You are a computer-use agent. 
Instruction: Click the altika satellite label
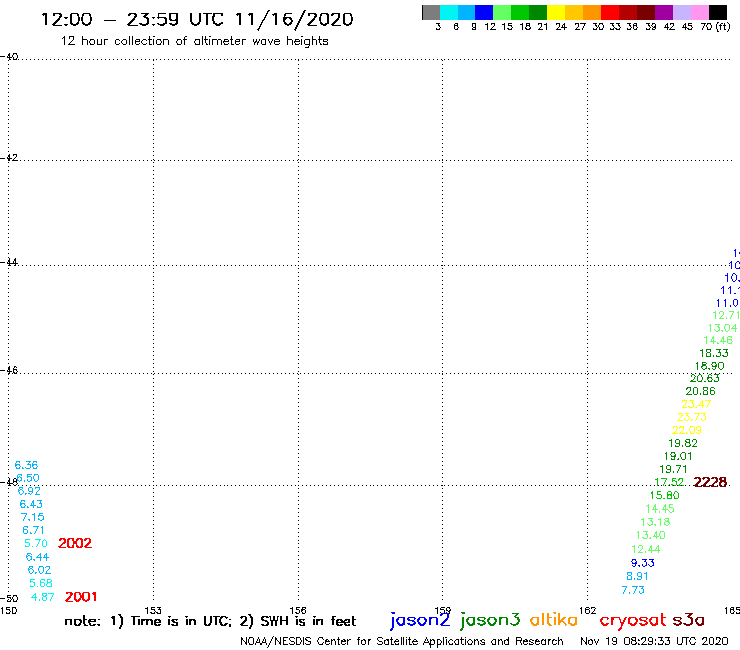(553, 620)
